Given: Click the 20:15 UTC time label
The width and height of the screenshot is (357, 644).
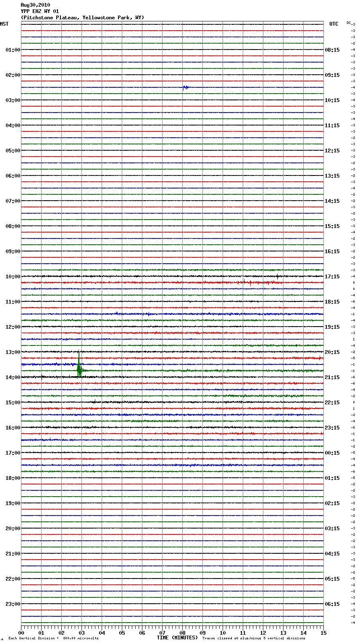Looking at the screenshot, I should 332,352.
